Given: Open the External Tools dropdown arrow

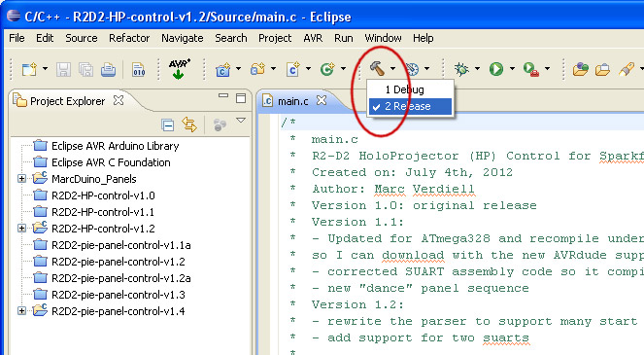Looking at the screenshot, I should point(547,69).
